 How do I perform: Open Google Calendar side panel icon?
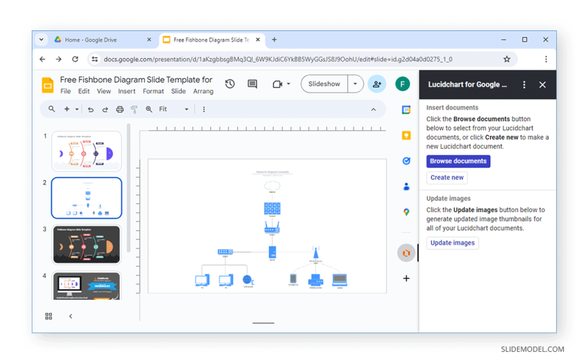406,110
